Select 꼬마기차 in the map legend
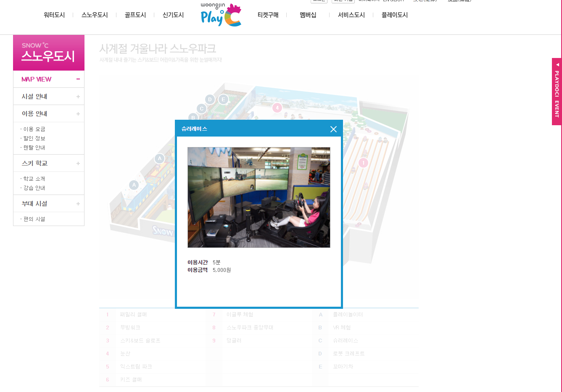The image size is (562, 392). 343,367
